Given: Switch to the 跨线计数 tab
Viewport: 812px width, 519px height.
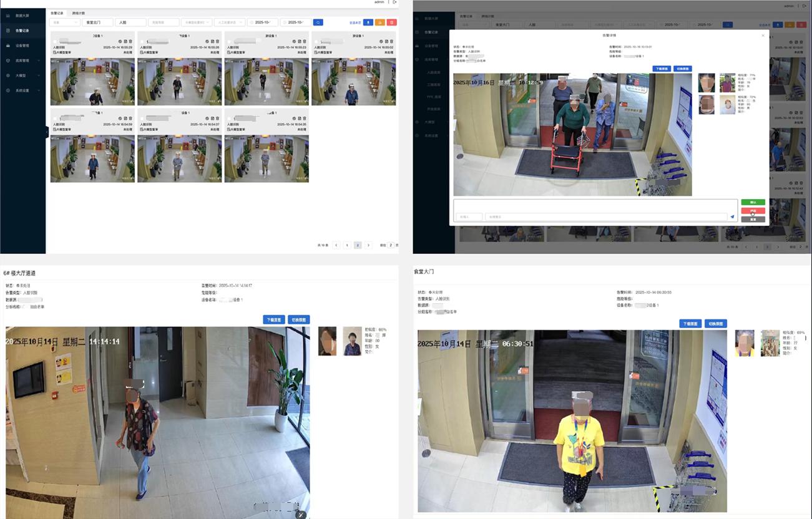Looking at the screenshot, I should (79, 12).
